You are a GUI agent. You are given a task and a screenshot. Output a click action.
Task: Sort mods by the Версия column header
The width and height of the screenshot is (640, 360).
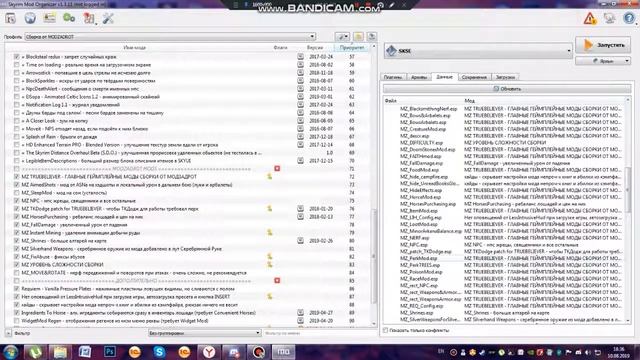tap(315, 48)
